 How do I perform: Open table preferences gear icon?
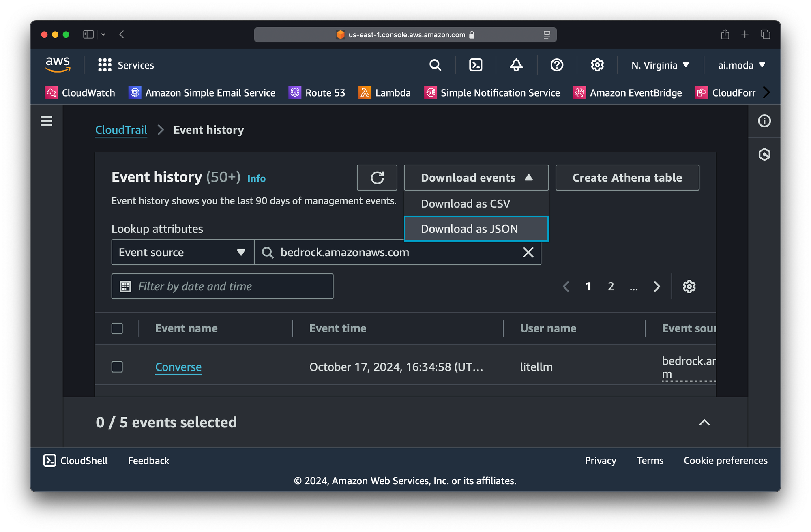[689, 287]
